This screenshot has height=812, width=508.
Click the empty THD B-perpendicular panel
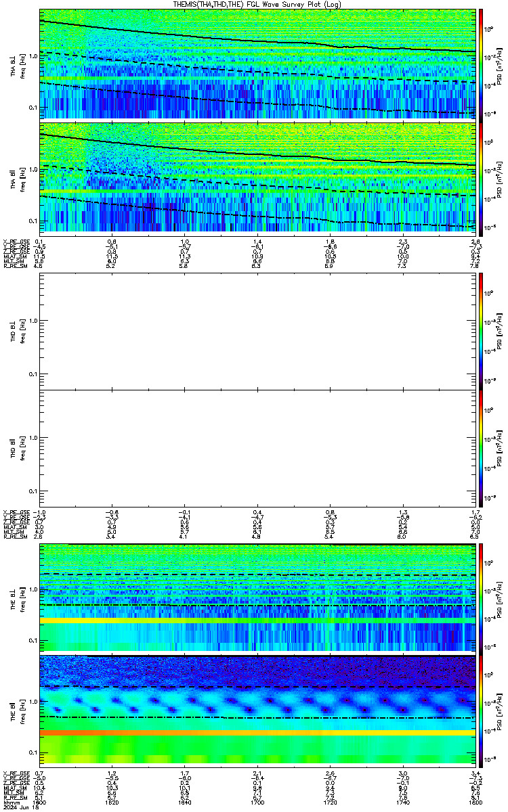(258, 331)
